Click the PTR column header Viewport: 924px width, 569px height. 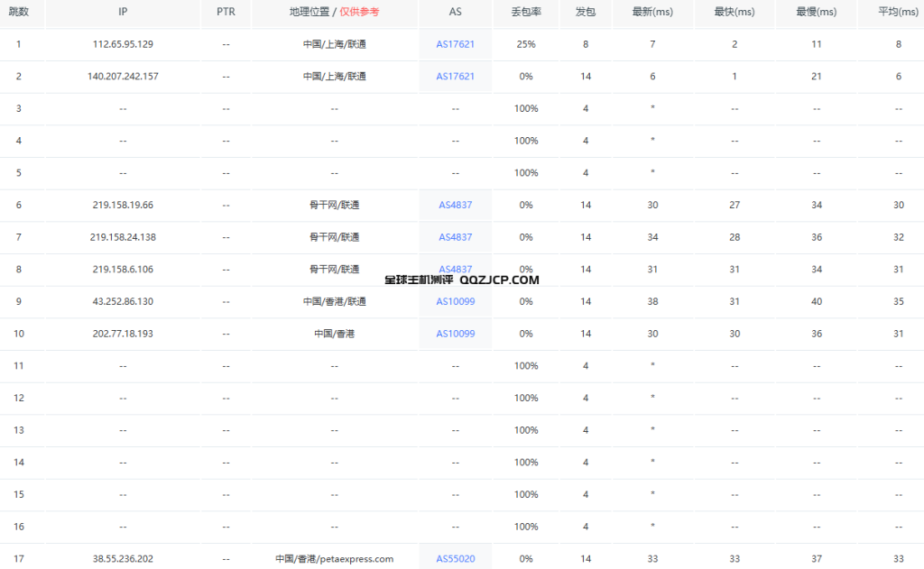tap(226, 12)
